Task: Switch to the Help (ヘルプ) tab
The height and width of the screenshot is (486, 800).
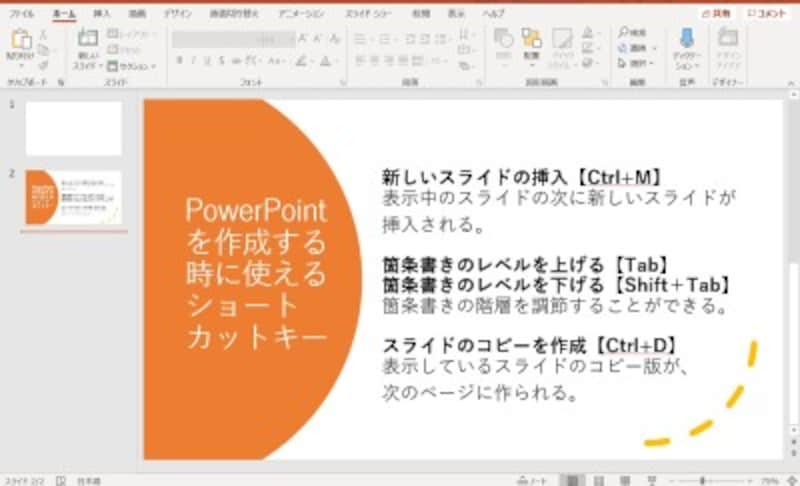Action: (493, 14)
